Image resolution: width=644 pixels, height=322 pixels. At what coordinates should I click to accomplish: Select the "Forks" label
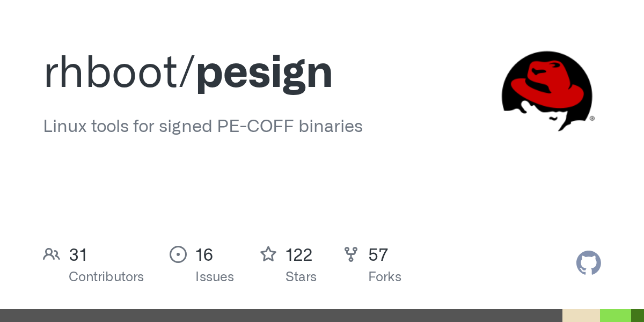pyautogui.click(x=385, y=277)
